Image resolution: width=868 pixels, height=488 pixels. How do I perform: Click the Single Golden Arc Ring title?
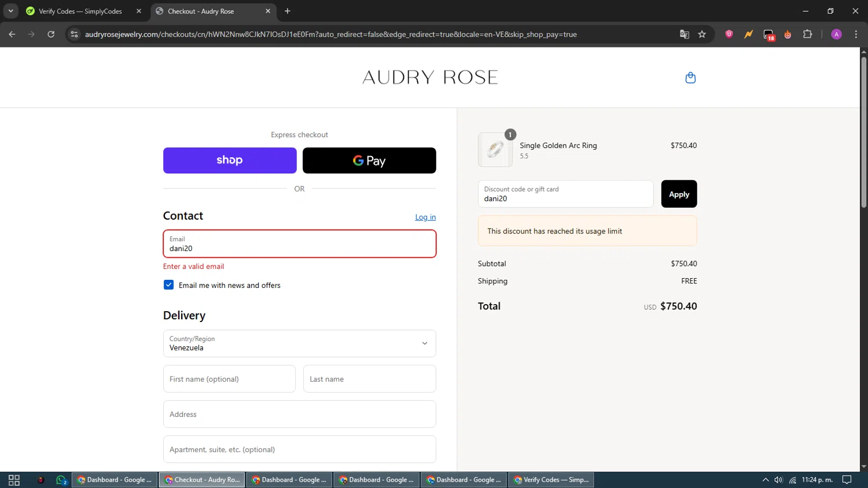(558, 145)
